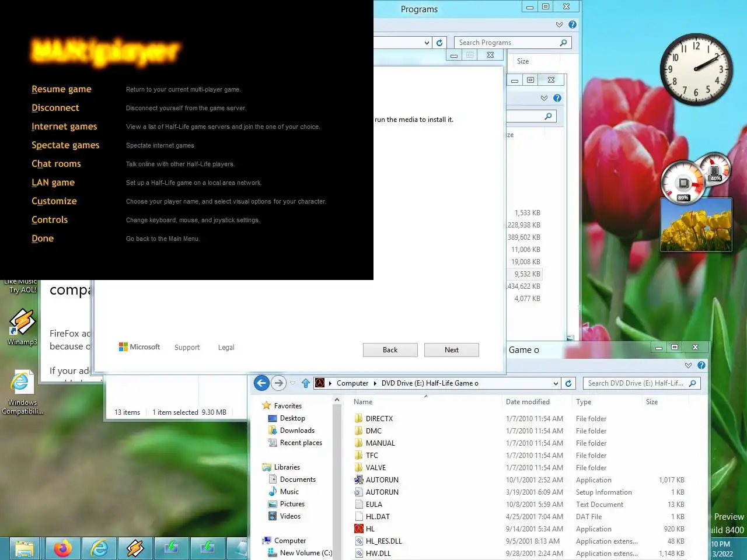Go back in DVD Drive Explorer window
The width and height of the screenshot is (747, 560).
[x=261, y=383]
